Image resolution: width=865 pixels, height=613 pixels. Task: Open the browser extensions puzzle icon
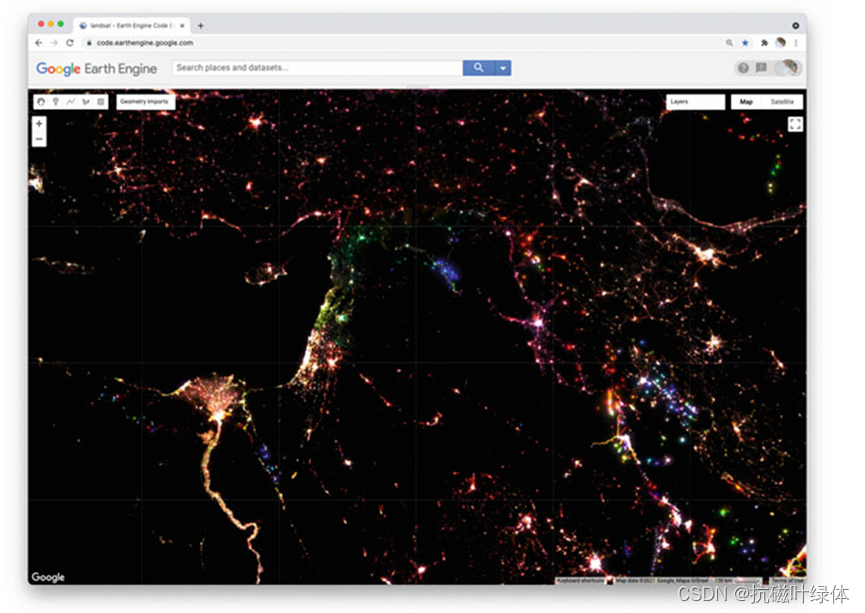pos(764,42)
